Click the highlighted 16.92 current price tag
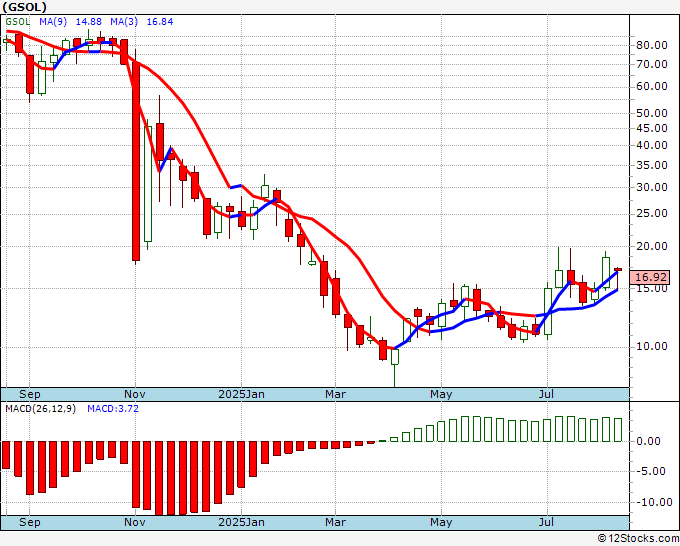 pyautogui.click(x=650, y=277)
